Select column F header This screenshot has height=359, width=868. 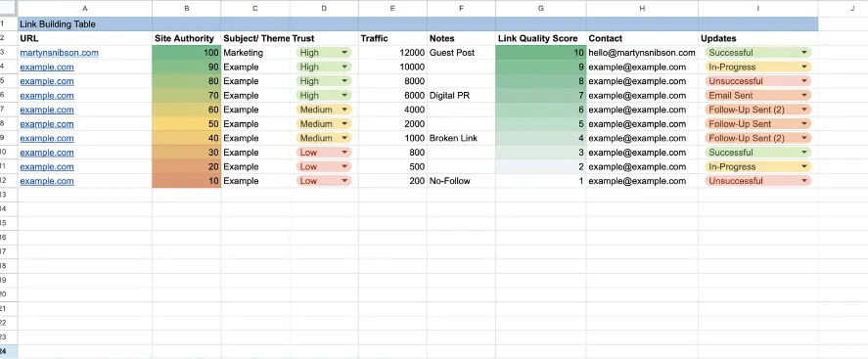pyautogui.click(x=461, y=8)
